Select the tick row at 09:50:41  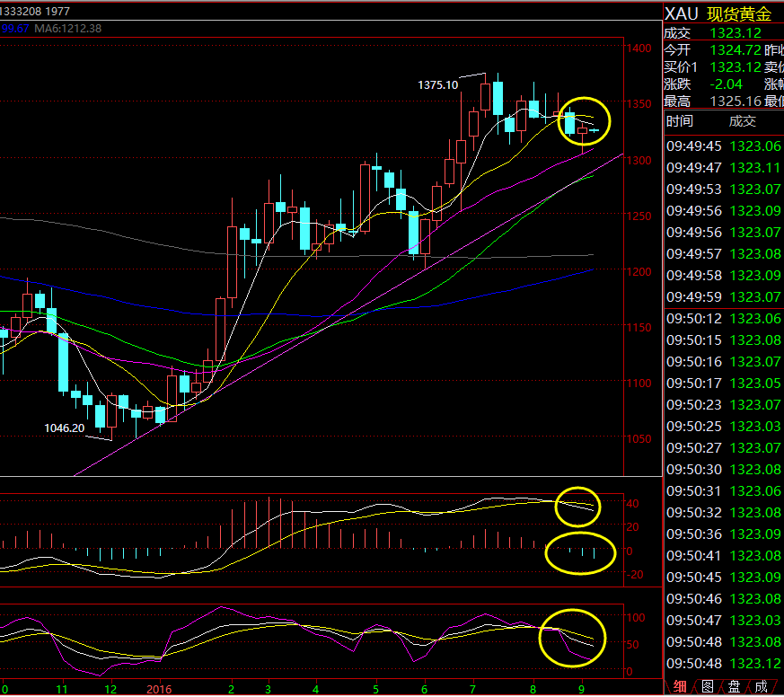(x=724, y=555)
